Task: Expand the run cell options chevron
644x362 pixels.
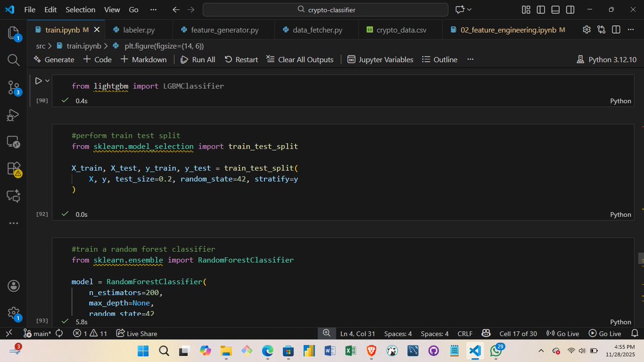Action: [47, 81]
